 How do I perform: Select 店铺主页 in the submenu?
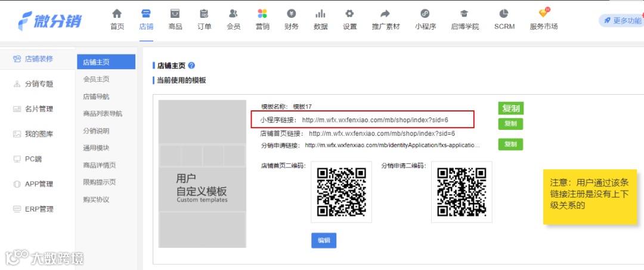[x=106, y=62]
